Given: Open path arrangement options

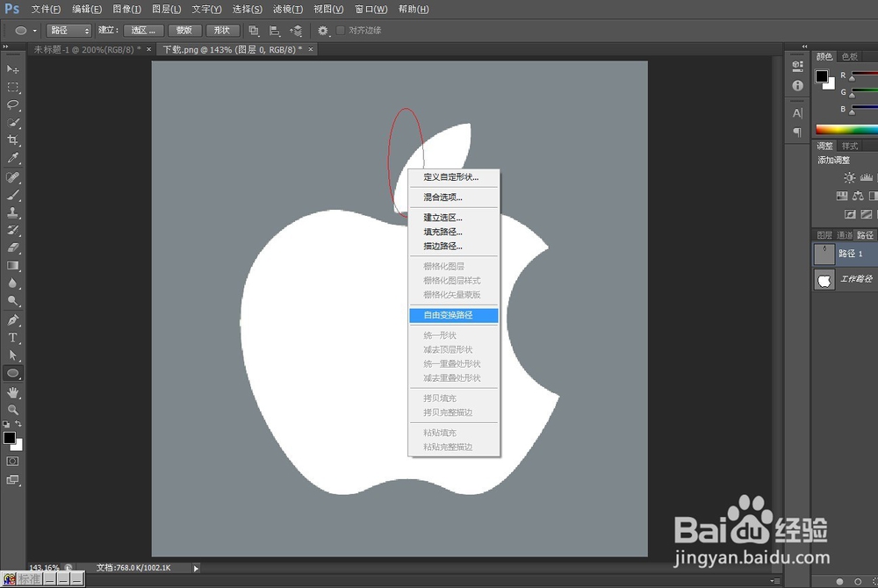Looking at the screenshot, I should (x=296, y=31).
